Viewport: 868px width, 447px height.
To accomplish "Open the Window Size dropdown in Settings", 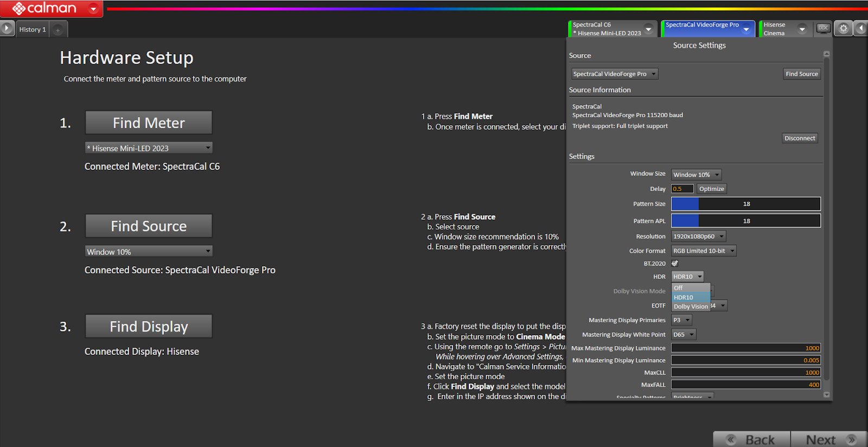I will coord(696,175).
